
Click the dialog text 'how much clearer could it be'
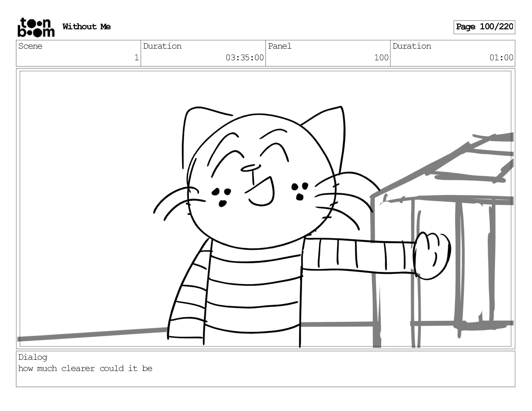coord(85,368)
